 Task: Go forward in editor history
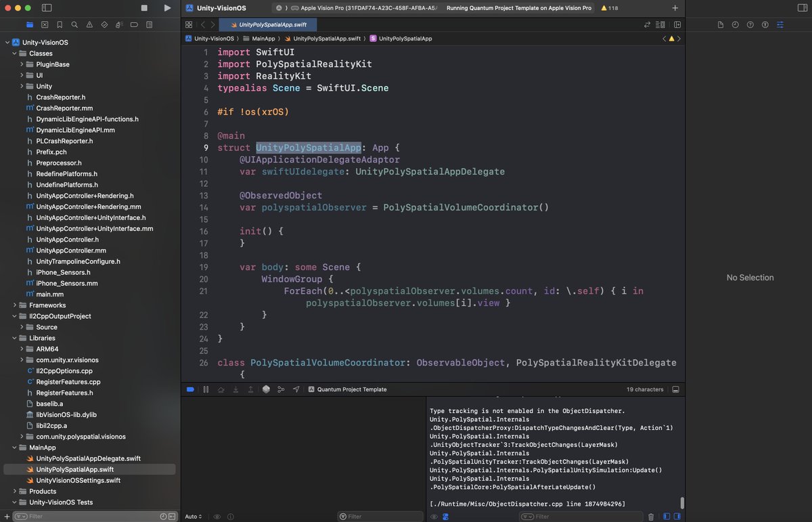click(x=213, y=24)
